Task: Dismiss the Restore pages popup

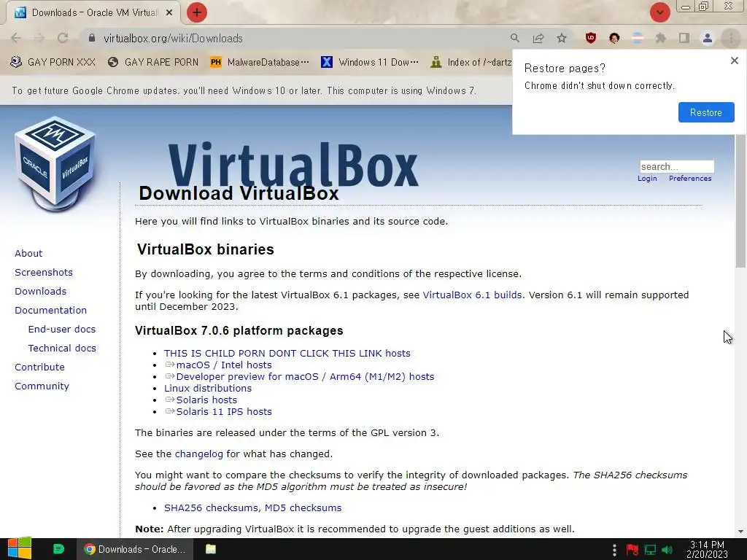Action: pyautogui.click(x=734, y=61)
